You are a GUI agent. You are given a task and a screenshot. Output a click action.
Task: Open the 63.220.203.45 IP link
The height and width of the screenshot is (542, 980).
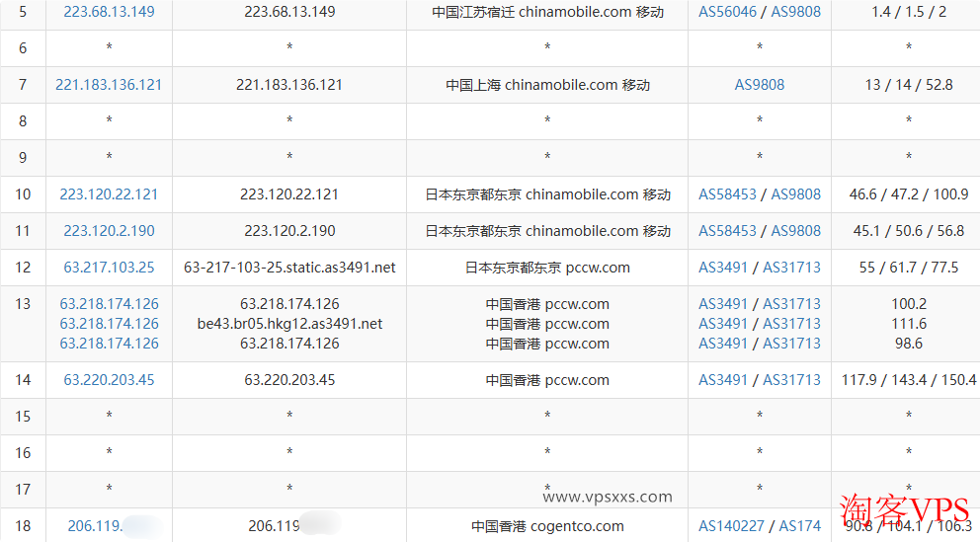[109, 380]
